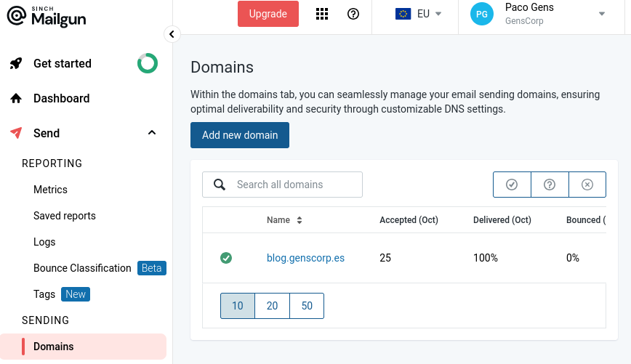The width and height of the screenshot is (631, 364).
Task: Click the search magnifier icon
Action: (220, 185)
